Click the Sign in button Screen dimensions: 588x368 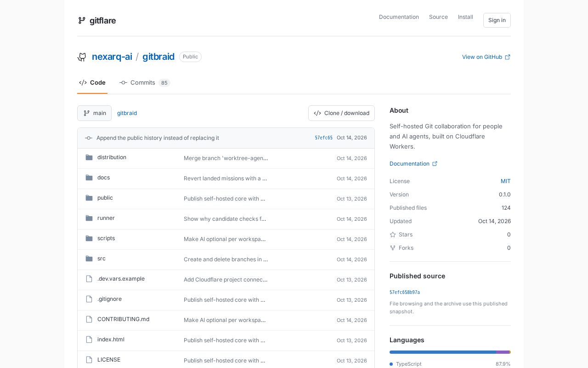point(497,20)
